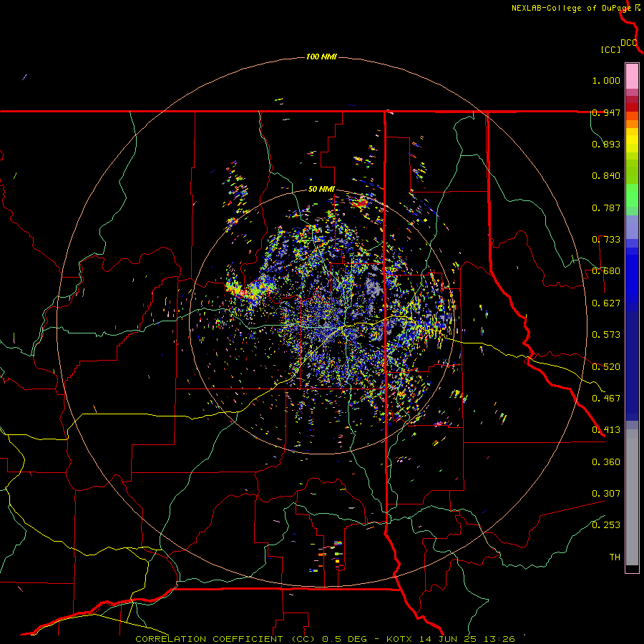Select the 1.000 scale value
The image size is (644, 644).
click(606, 80)
